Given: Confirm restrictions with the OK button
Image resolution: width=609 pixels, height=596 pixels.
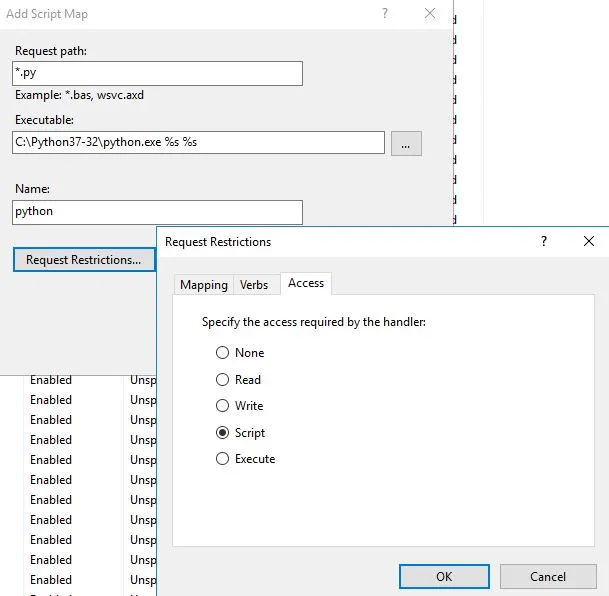Looking at the screenshot, I should (444, 576).
